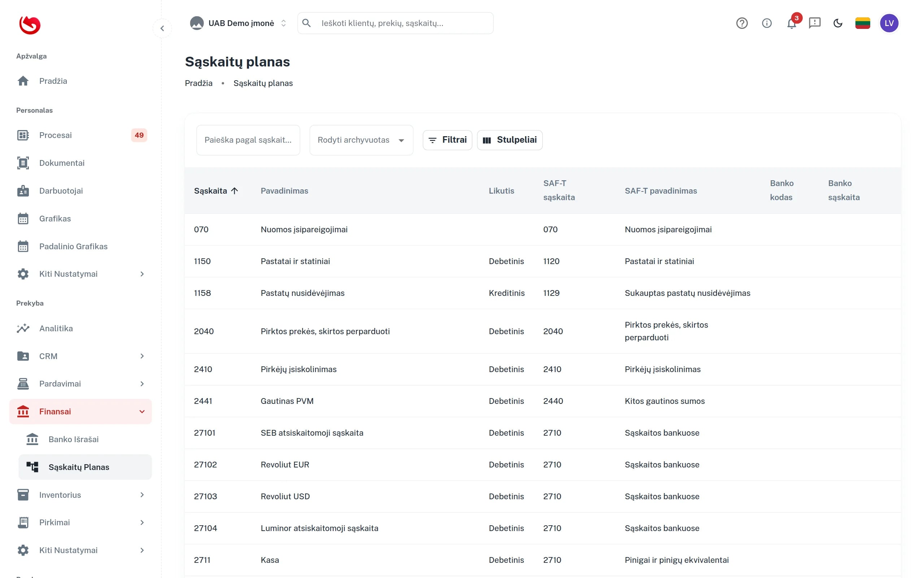Screen dimensions: 924x578
Task: Click the Analitika chart icon
Action: [23, 328]
